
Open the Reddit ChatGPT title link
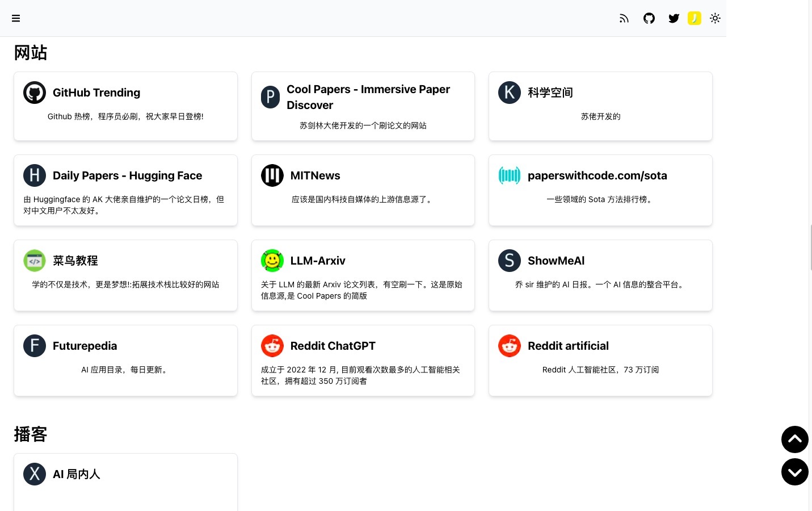(x=333, y=346)
